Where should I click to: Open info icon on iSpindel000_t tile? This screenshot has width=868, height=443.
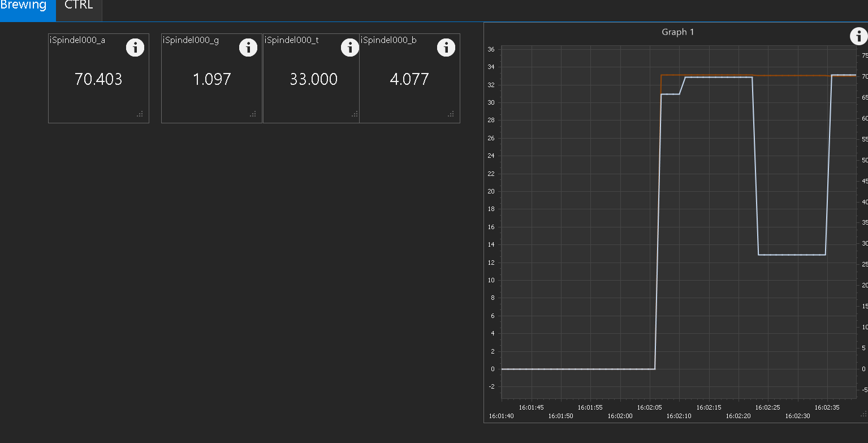pyautogui.click(x=350, y=48)
